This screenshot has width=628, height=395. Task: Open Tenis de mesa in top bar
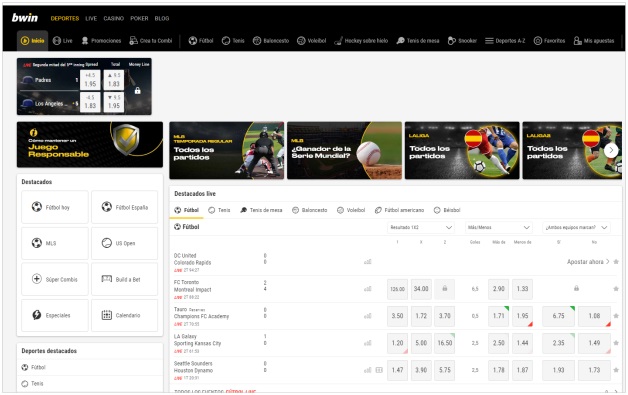418,40
